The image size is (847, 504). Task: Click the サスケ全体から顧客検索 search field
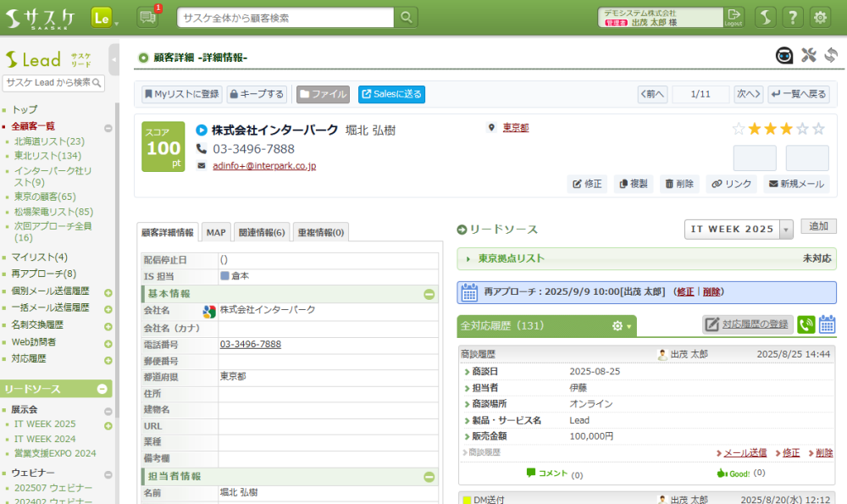[286, 17]
